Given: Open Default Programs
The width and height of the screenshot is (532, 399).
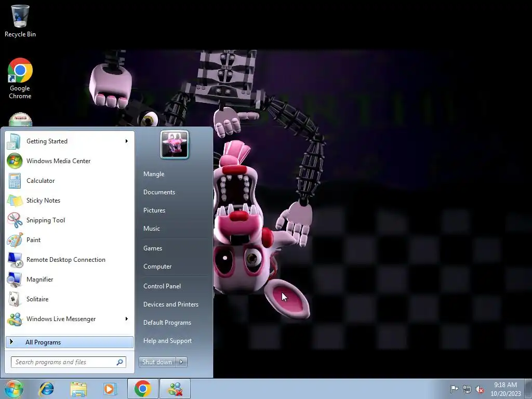Looking at the screenshot, I should (167, 323).
